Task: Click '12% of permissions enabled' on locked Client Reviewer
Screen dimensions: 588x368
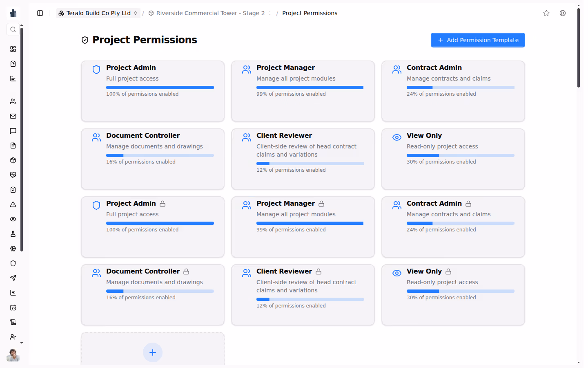Action: click(291, 306)
